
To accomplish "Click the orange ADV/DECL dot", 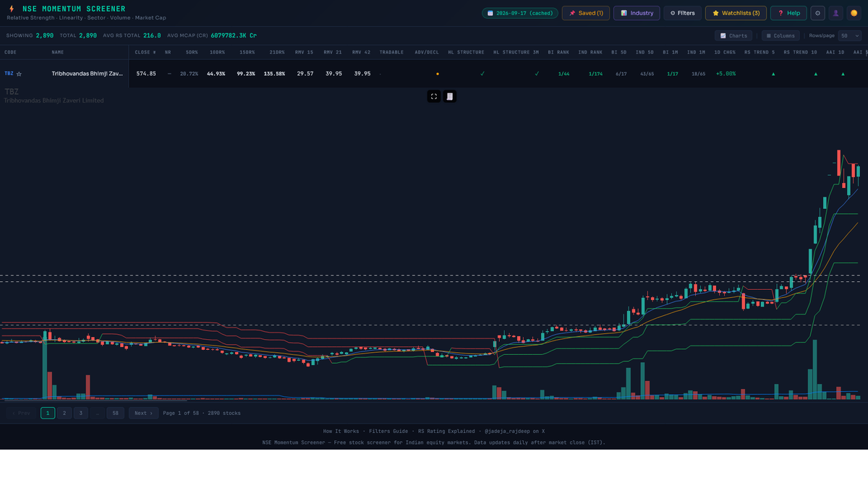I will coord(437,74).
